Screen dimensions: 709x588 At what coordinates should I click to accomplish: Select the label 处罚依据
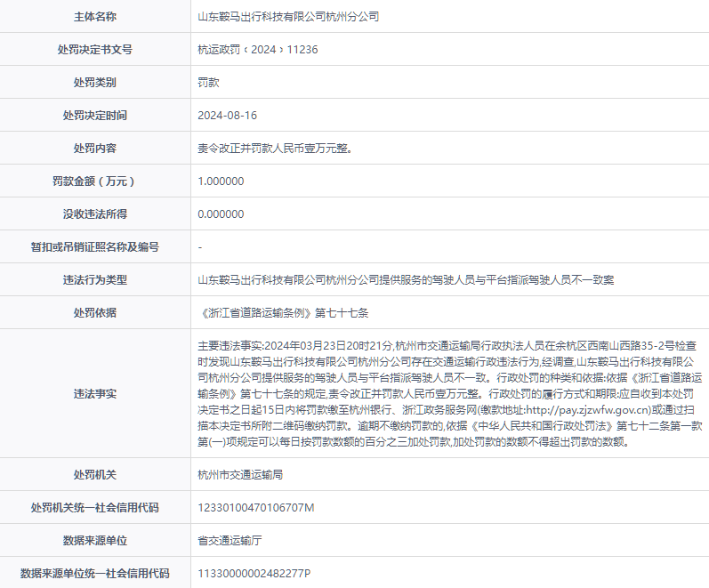coord(95,312)
